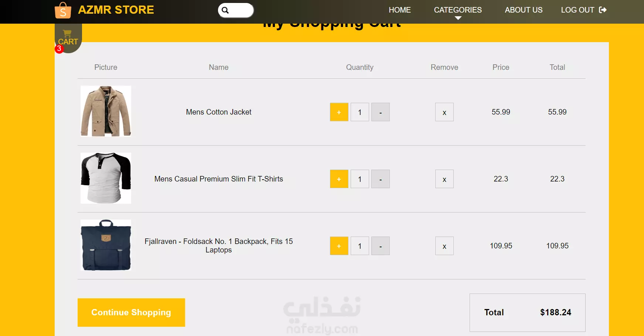Click the $188.24 cart total
Screen dimensions: 644x336
[x=556, y=312]
